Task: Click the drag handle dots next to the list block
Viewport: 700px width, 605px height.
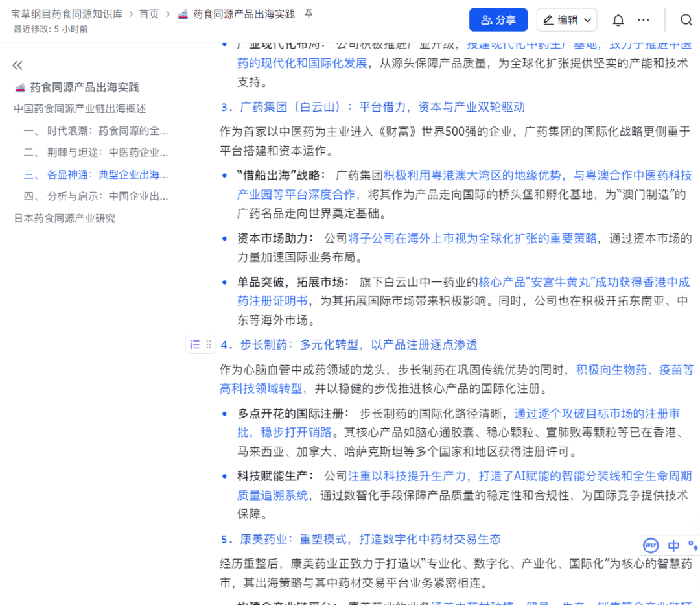Action: (207, 344)
